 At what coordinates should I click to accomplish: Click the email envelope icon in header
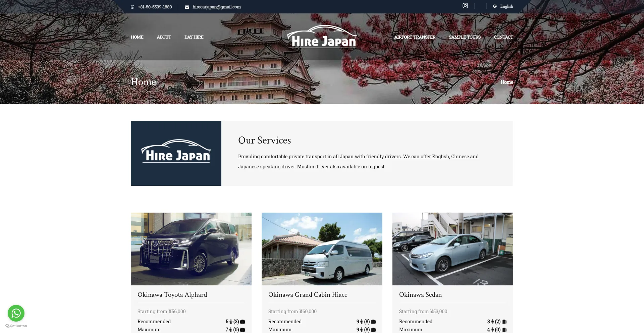pos(187,7)
